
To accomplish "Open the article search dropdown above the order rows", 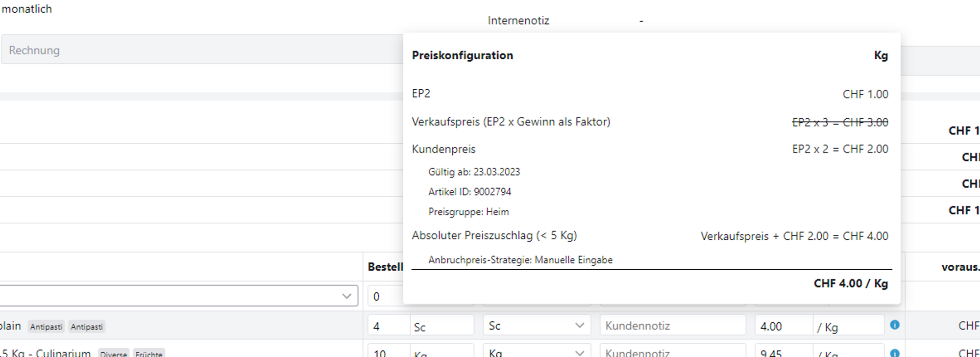I will coord(179,296).
